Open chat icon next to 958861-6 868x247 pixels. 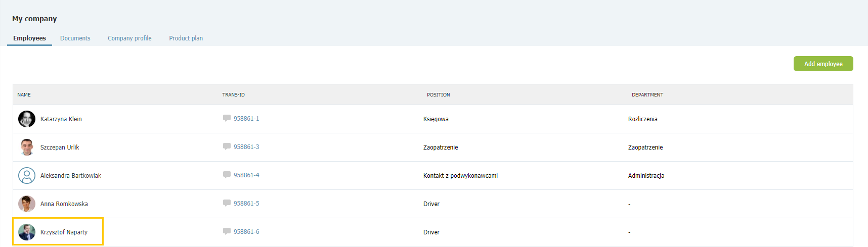227,231
